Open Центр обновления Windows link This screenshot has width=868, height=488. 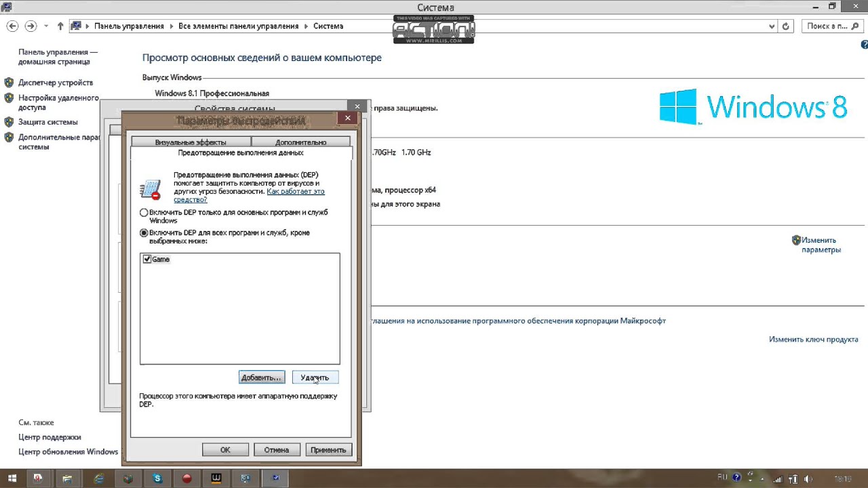tap(68, 452)
